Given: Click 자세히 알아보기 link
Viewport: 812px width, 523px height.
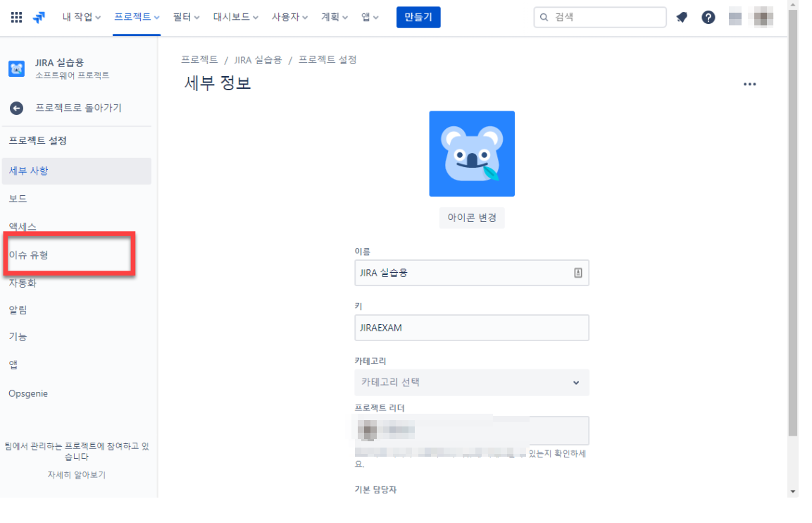Looking at the screenshot, I should point(77,475).
